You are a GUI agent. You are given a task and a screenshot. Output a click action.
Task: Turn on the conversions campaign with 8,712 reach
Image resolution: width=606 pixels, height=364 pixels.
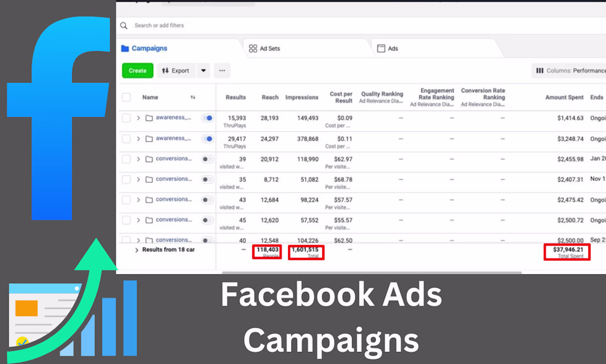click(x=208, y=180)
